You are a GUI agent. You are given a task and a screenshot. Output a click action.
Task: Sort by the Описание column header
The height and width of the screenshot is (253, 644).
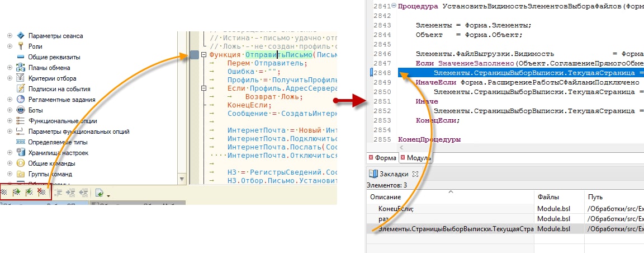click(x=451, y=197)
